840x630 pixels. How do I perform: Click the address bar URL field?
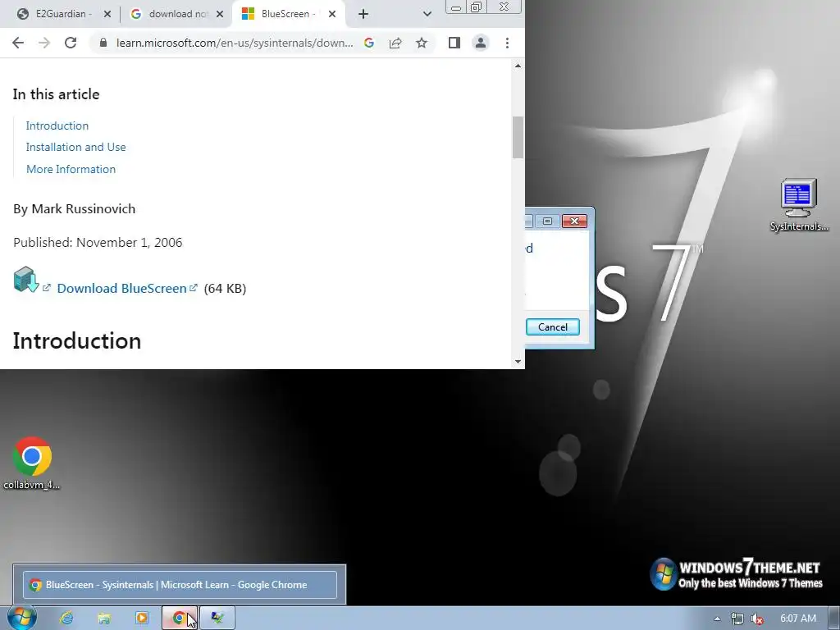click(235, 43)
